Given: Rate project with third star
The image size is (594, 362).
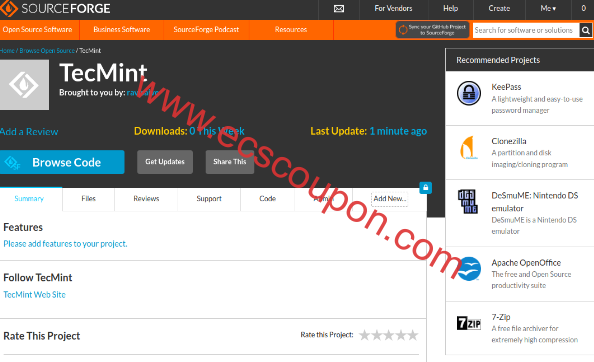Looking at the screenshot, I should [x=389, y=335].
